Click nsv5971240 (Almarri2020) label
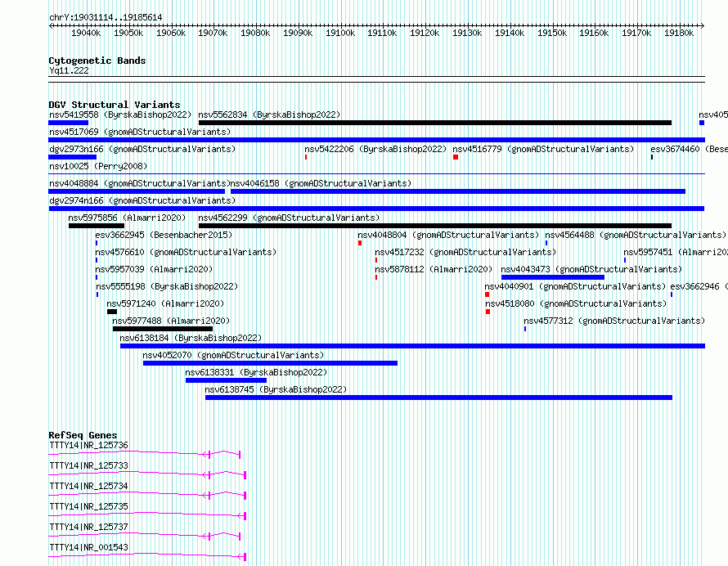The width and height of the screenshot is (728, 566). [x=165, y=303]
